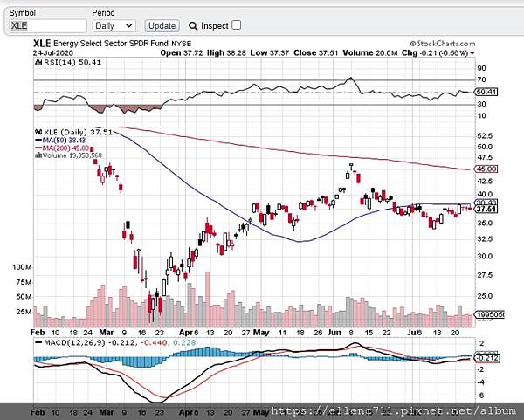The height and width of the screenshot is (420, 524).
Task: Click the Low 37.37 value in header
Action: [x=270, y=52]
